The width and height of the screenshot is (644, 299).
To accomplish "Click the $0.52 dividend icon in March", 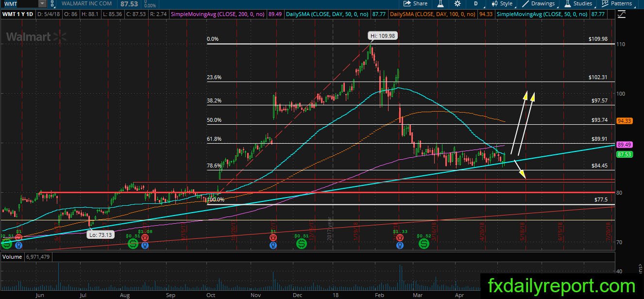I will 424,244.
